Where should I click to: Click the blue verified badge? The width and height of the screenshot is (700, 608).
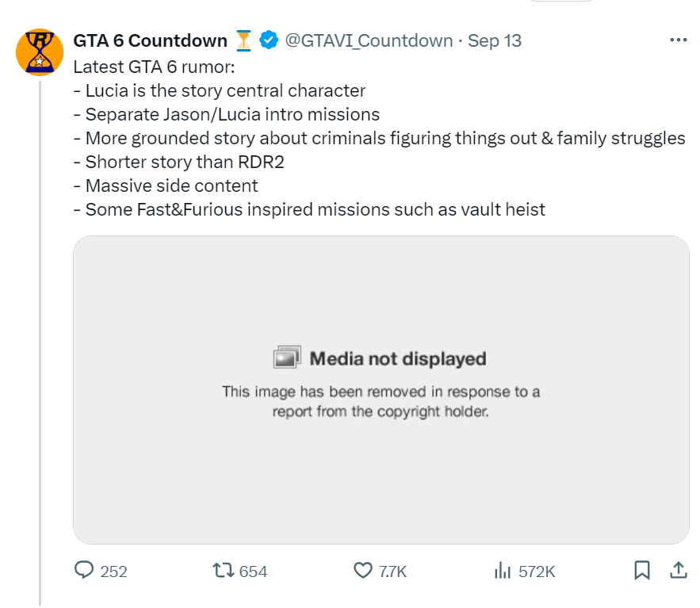[x=270, y=40]
